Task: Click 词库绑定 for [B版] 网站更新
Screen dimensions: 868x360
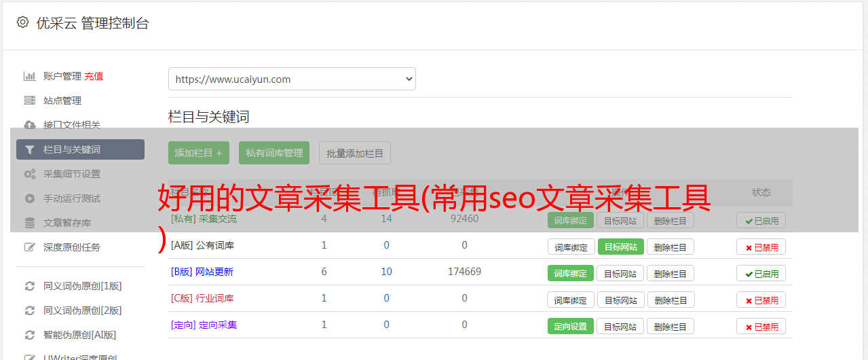Action: coord(571,273)
